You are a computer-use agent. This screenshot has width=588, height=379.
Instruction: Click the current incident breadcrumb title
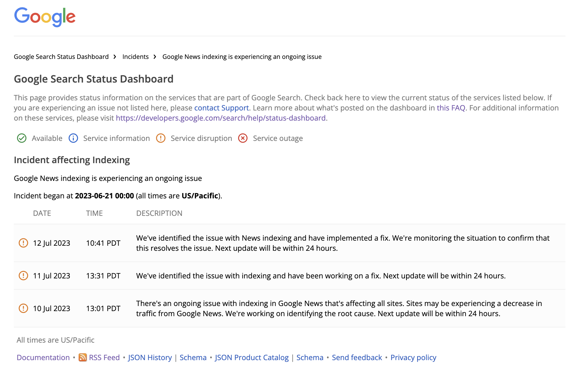tap(242, 57)
